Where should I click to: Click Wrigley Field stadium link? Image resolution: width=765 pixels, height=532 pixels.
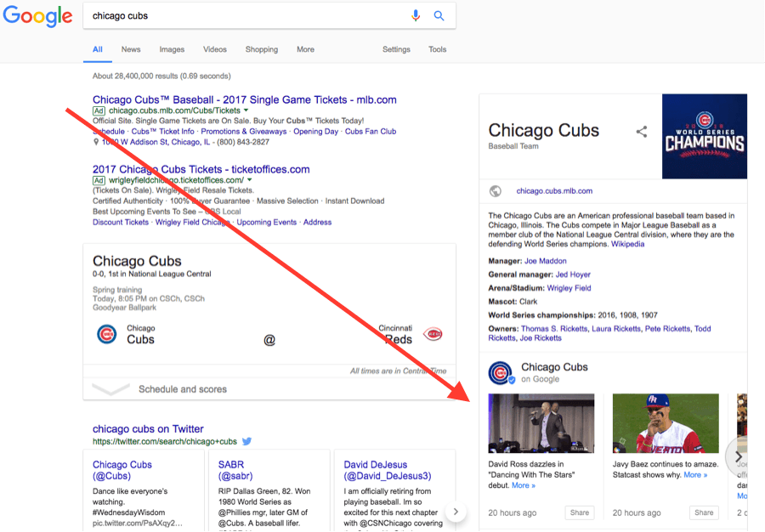(x=569, y=288)
